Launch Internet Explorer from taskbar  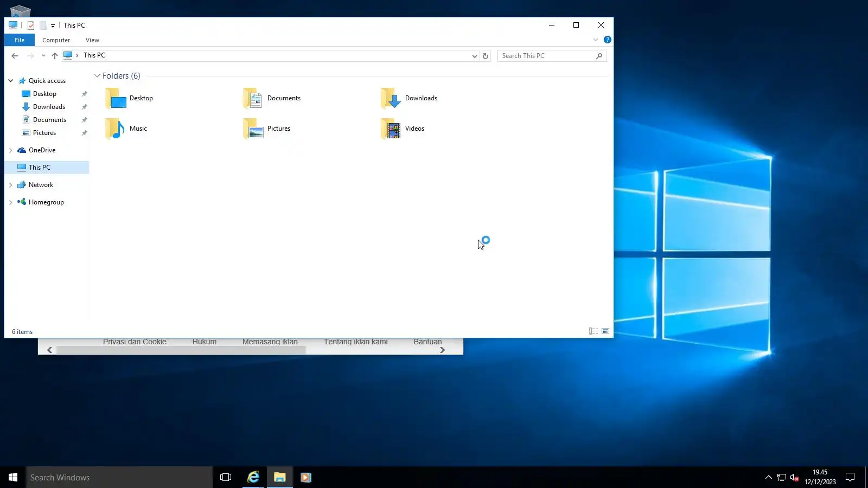[x=253, y=477]
